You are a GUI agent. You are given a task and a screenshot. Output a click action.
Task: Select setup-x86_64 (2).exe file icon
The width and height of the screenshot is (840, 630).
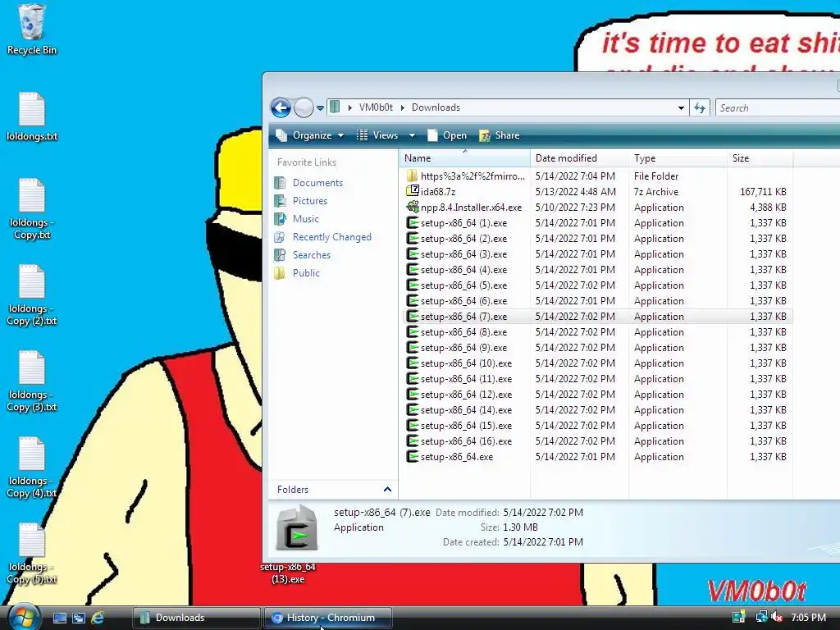[x=412, y=238]
